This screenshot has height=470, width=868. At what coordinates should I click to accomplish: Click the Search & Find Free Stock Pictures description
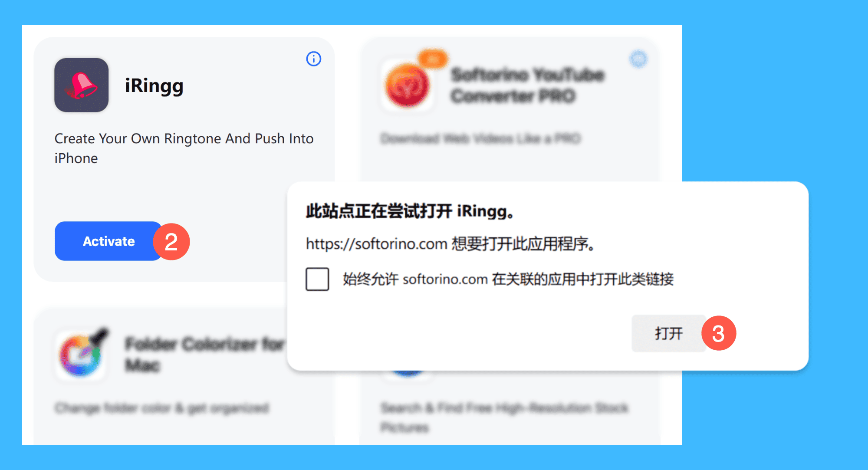504,417
